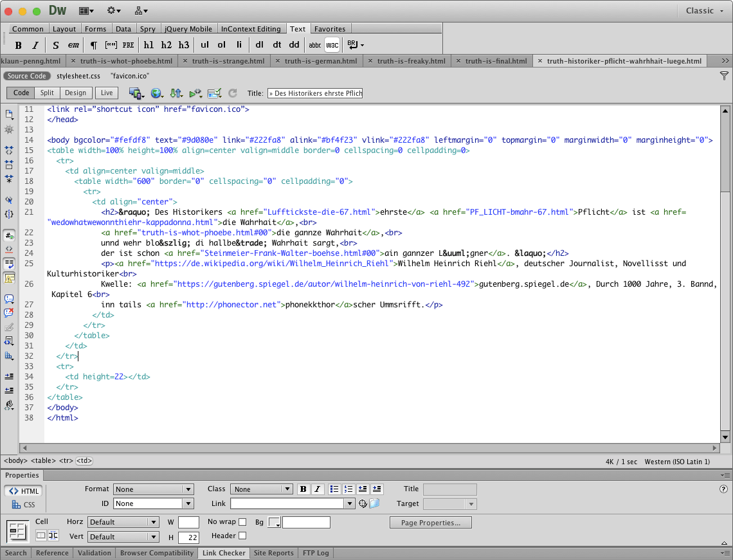
Task: Insert an h2 heading from the toolbar
Action: click(x=167, y=45)
